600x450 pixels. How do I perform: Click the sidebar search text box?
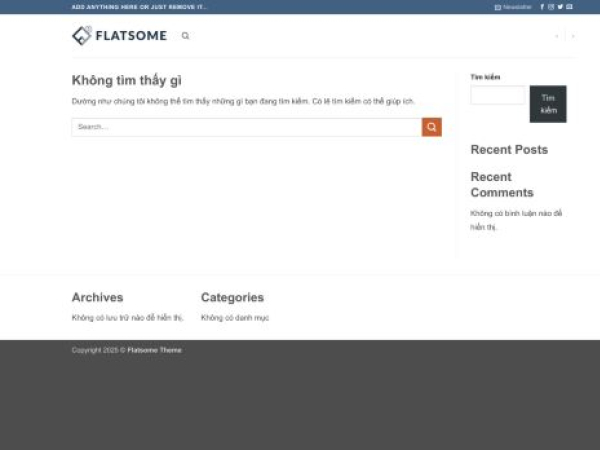click(497, 95)
